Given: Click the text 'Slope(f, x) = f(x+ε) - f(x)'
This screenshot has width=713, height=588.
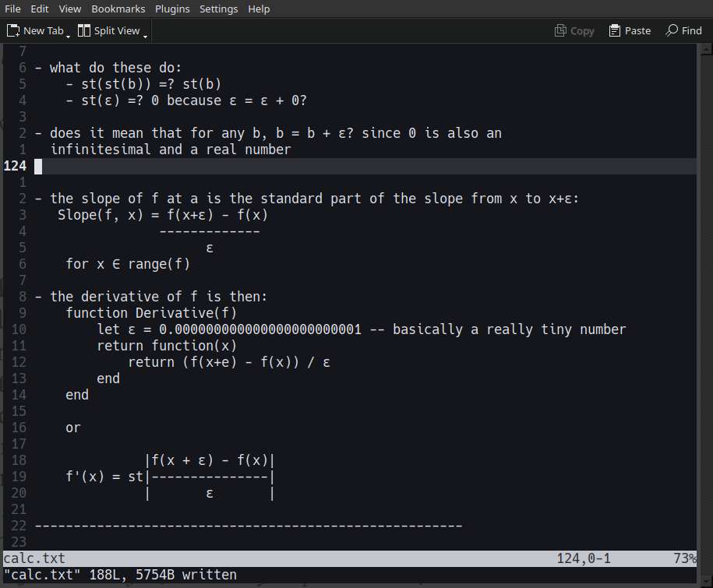Looking at the screenshot, I should point(163,215).
